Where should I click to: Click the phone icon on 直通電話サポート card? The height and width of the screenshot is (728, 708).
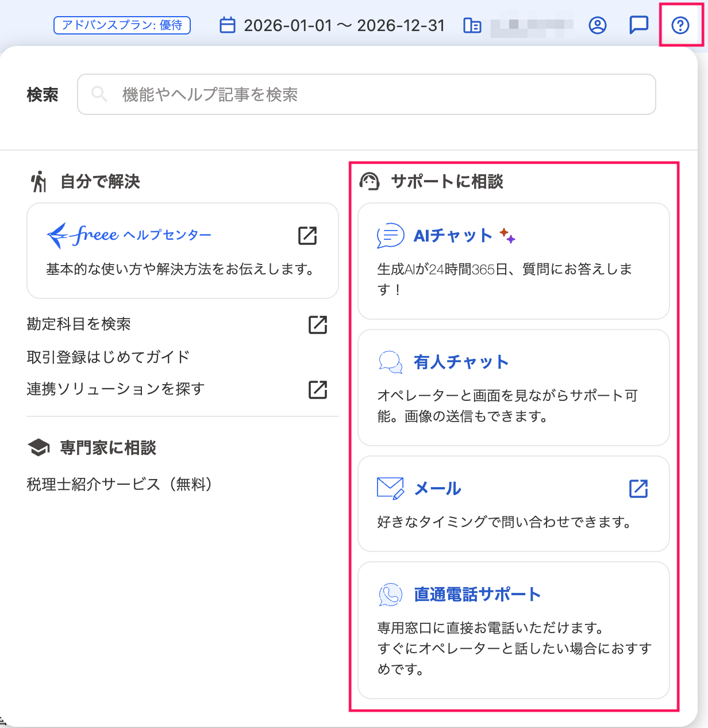(x=390, y=595)
